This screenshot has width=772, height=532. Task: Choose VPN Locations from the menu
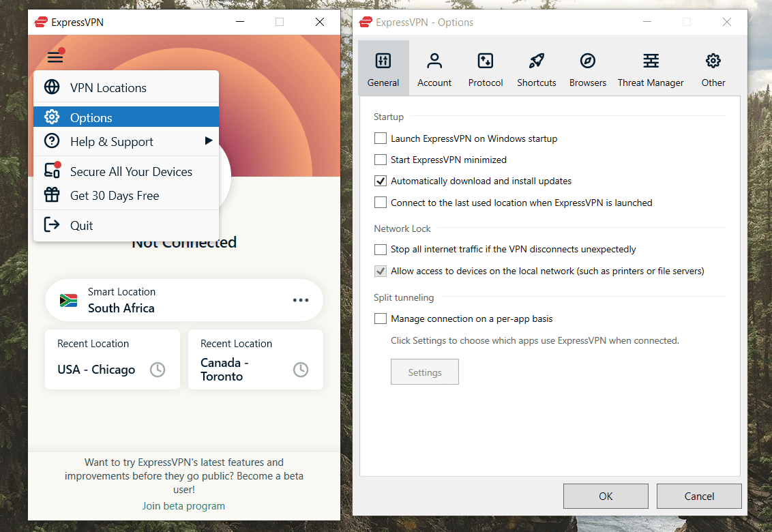point(126,88)
